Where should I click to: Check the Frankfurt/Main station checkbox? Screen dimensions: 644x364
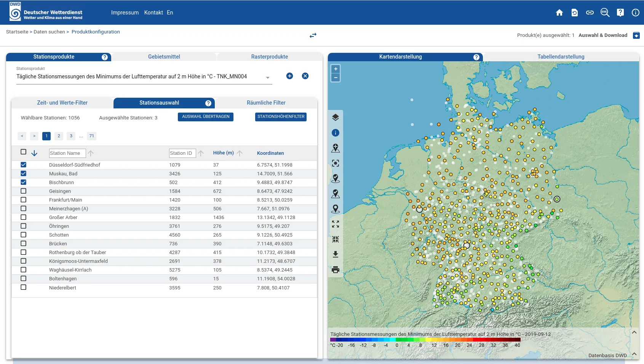[24, 200]
